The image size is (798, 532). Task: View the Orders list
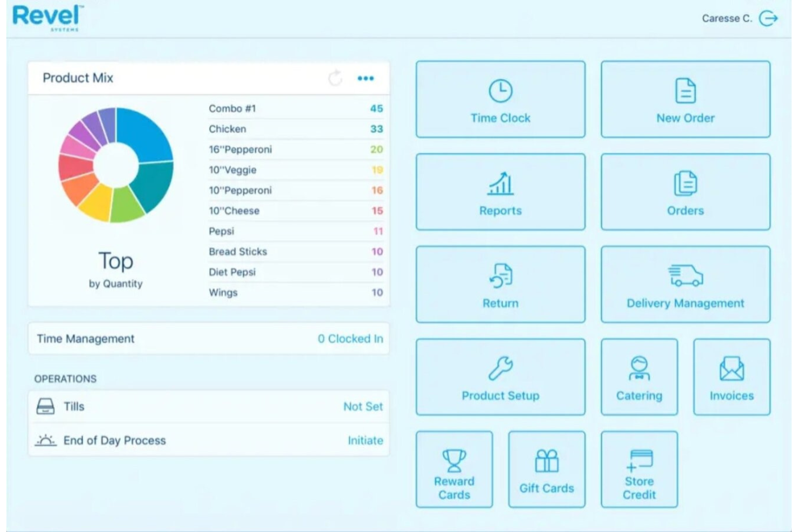pos(684,192)
